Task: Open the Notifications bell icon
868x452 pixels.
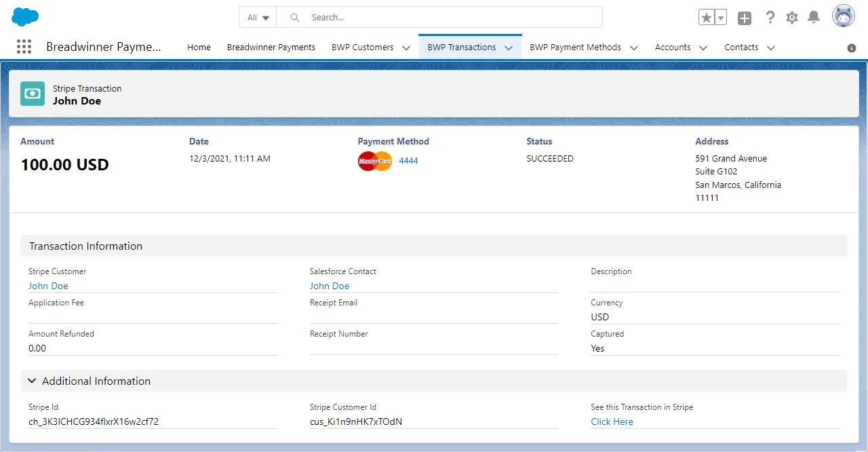Action: pos(814,18)
